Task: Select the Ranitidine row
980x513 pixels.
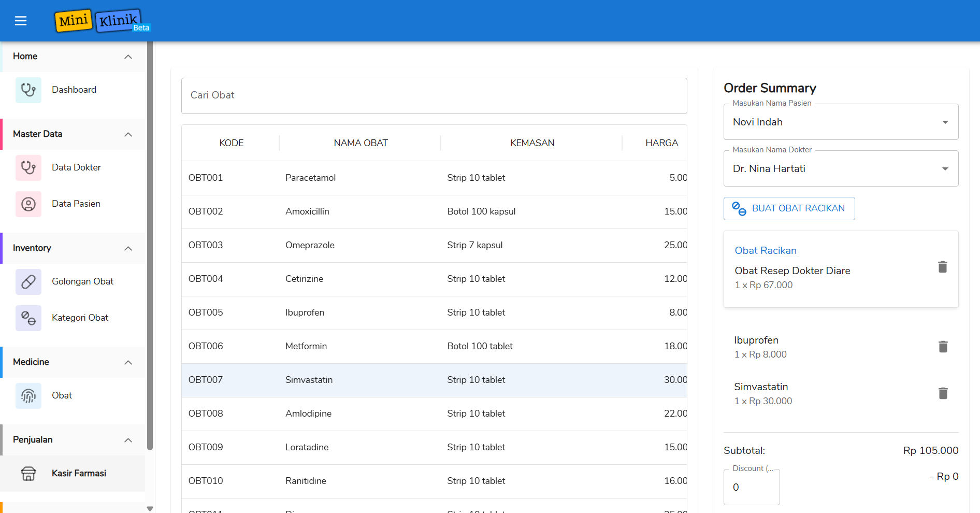Action: [x=434, y=481]
